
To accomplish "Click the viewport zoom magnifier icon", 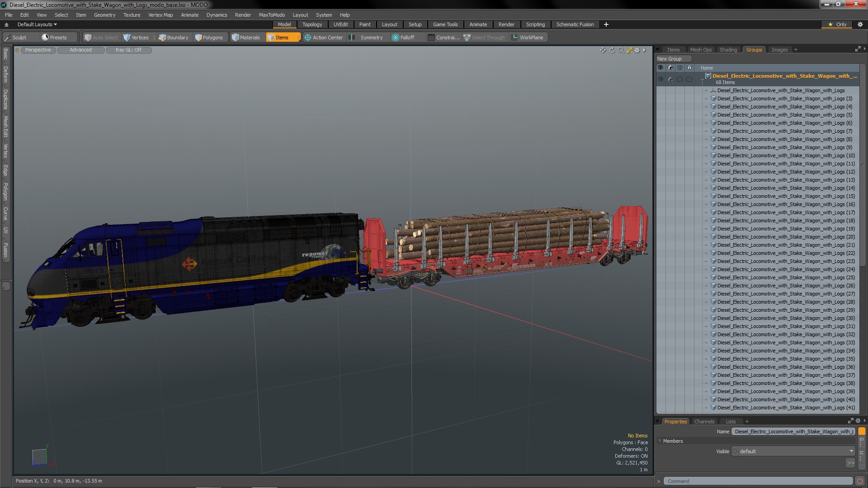I will [621, 50].
